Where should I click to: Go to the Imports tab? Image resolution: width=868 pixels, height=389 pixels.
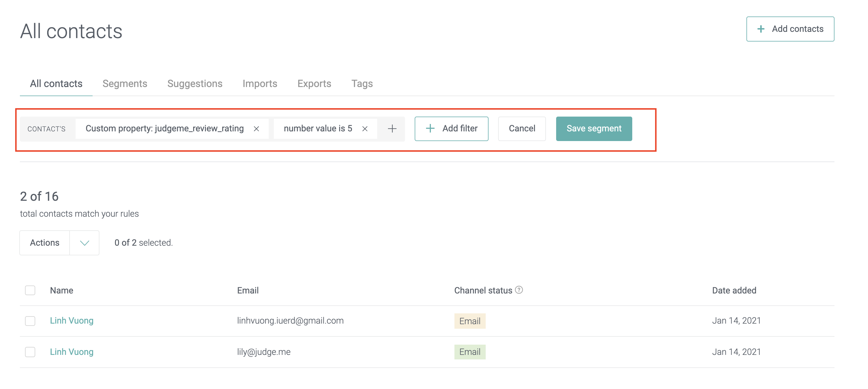pos(260,84)
